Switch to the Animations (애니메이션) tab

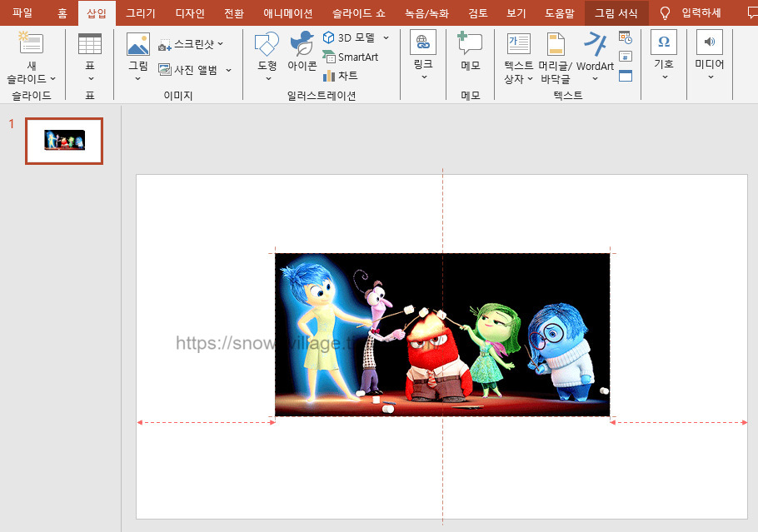point(288,13)
